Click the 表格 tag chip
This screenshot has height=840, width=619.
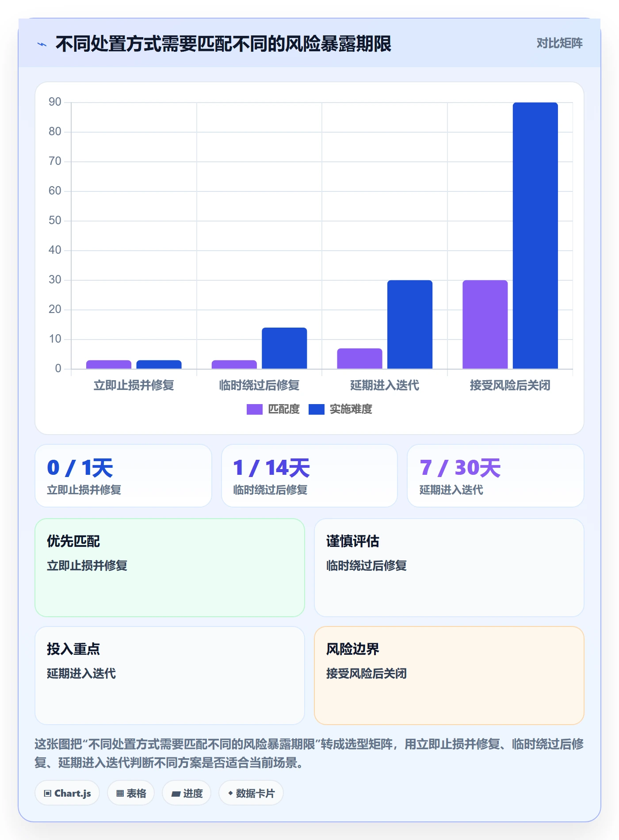[131, 793]
